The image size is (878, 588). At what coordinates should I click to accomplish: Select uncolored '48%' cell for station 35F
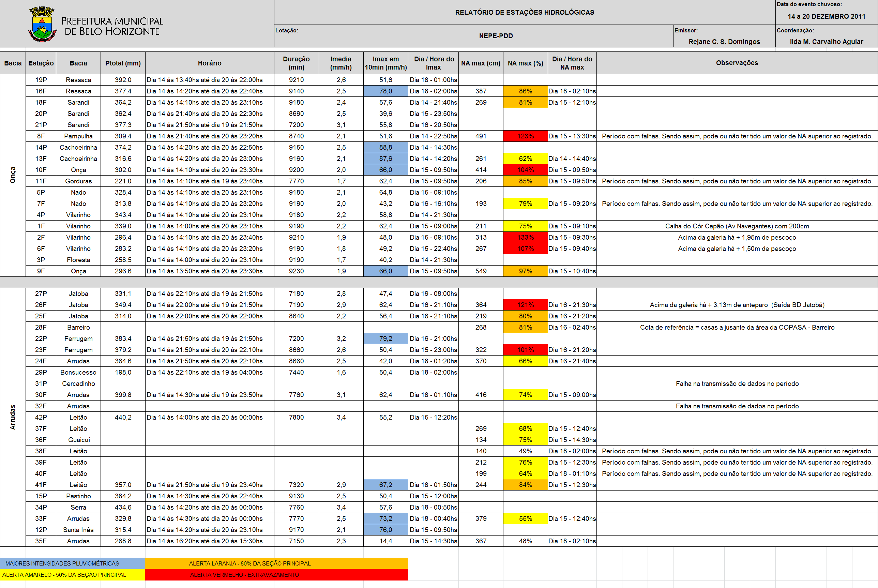coord(525,541)
